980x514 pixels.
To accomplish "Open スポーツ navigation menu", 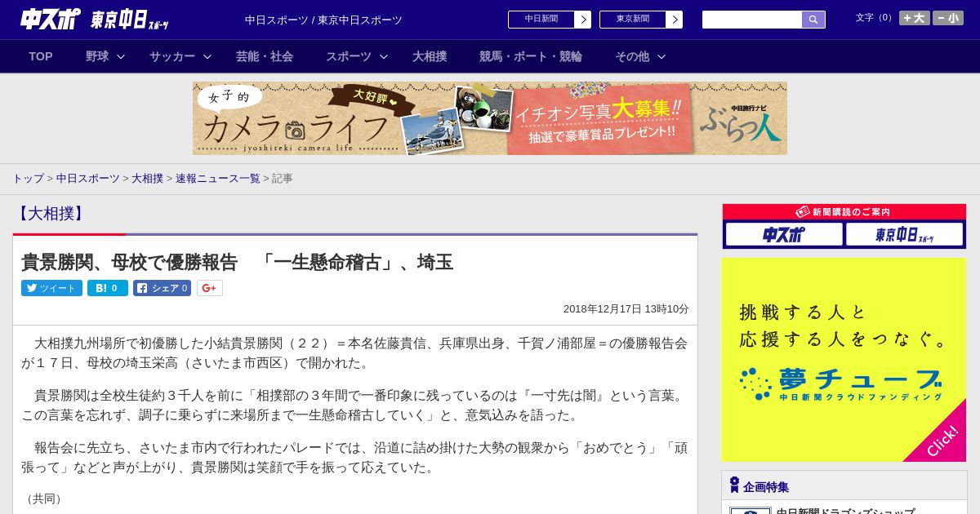I will (349, 56).
